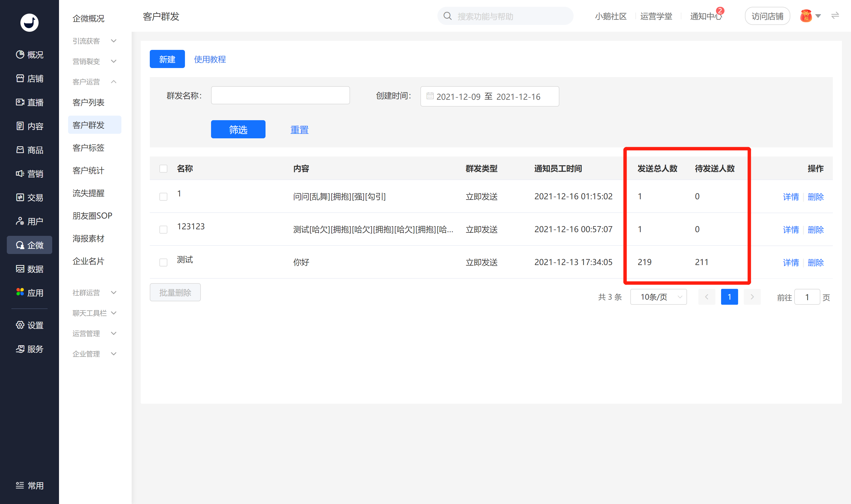
Task: Go to 朋友圈SOP menu item
Action: [92, 216]
